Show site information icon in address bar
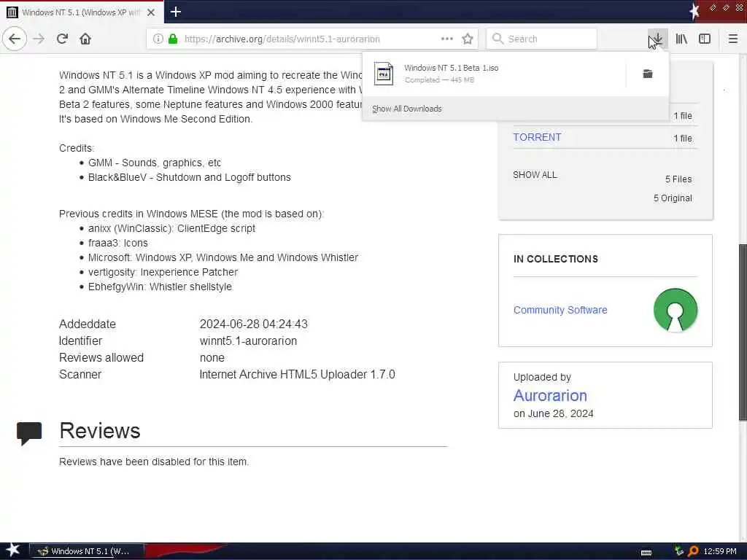Viewport: 747px width, 560px height. pyautogui.click(x=158, y=39)
